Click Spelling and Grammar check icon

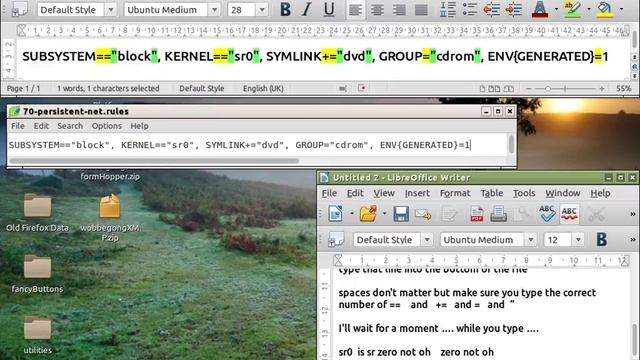[x=547, y=213]
